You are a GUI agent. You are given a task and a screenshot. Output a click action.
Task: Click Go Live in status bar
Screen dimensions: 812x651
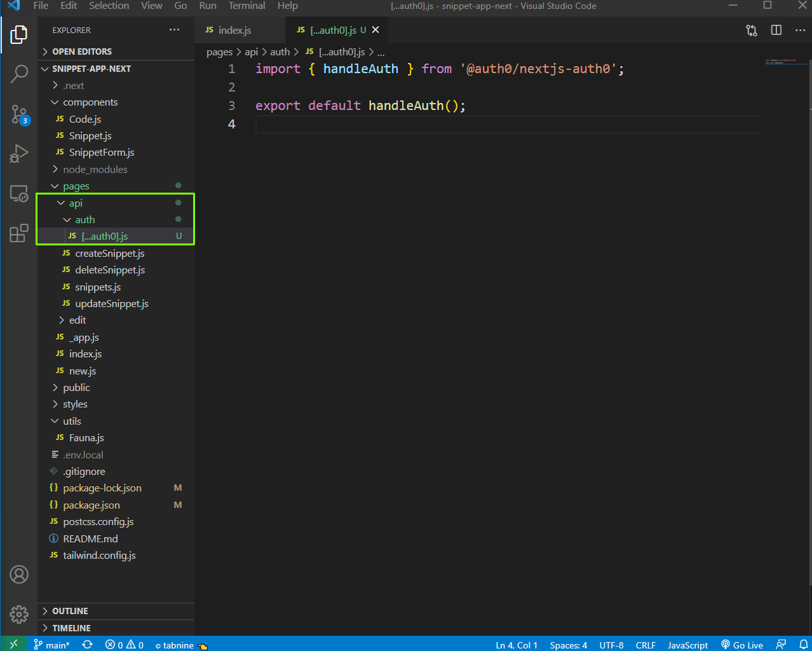[x=742, y=645]
